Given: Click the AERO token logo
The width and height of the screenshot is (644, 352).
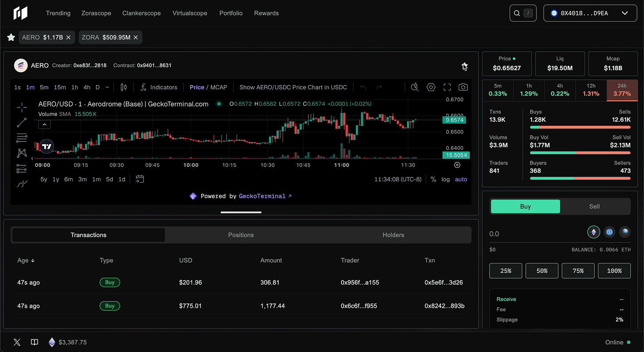Looking at the screenshot, I should [21, 65].
